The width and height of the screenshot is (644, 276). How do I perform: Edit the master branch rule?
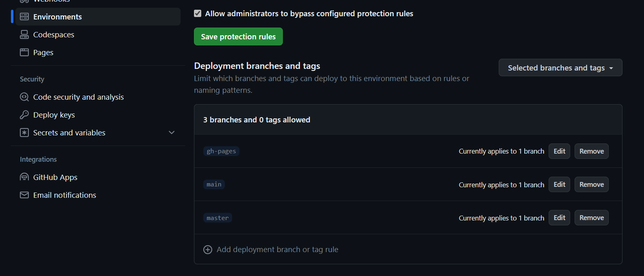[x=559, y=218]
